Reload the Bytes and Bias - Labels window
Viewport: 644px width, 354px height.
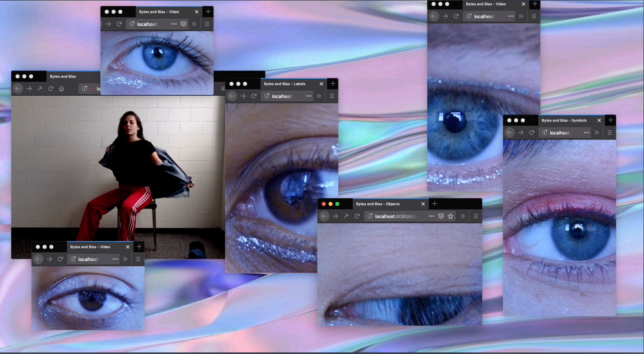pyautogui.click(x=254, y=96)
